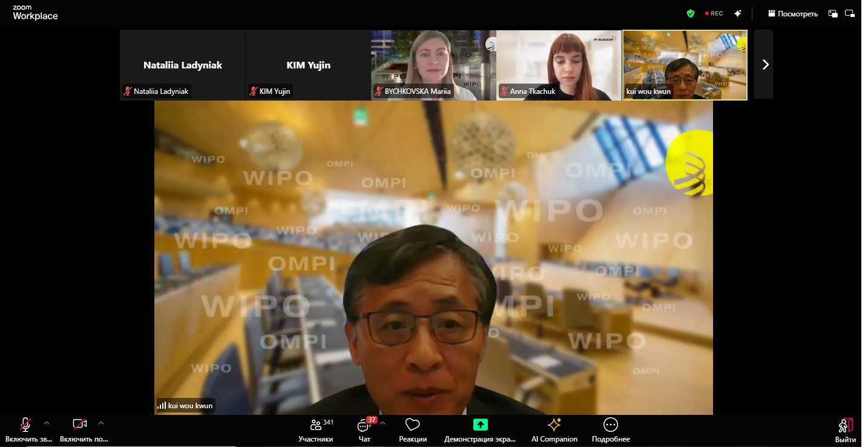Image resolution: width=868 pixels, height=447 pixels.
Task: Click muted mic icon next to Nataliia Ladyniak
Action: pos(128,91)
